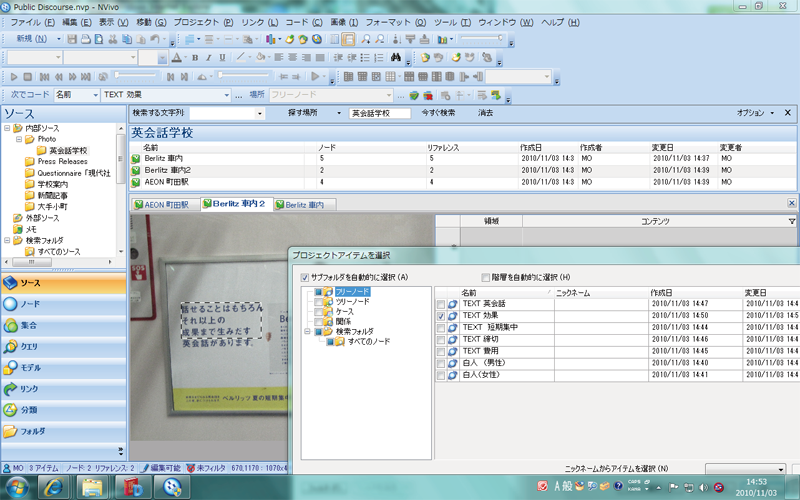Click the font color A icon
Image resolution: width=800 pixels, height=500 pixels.
click(x=177, y=58)
